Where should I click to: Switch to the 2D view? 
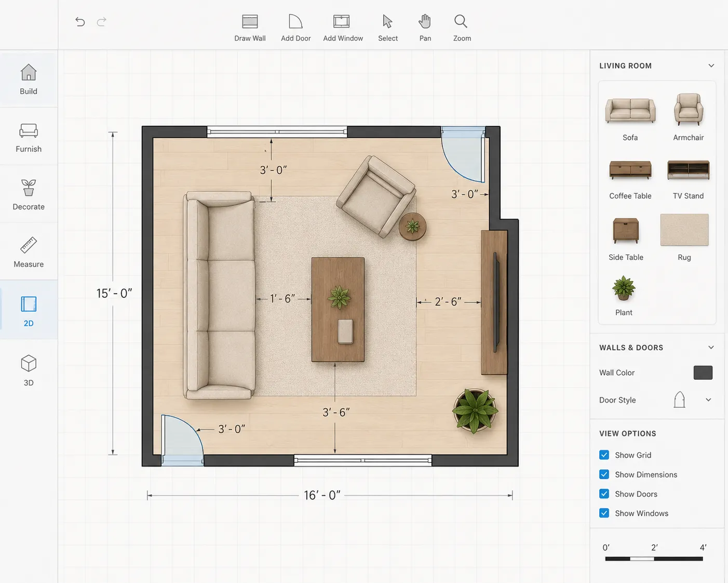click(x=29, y=311)
